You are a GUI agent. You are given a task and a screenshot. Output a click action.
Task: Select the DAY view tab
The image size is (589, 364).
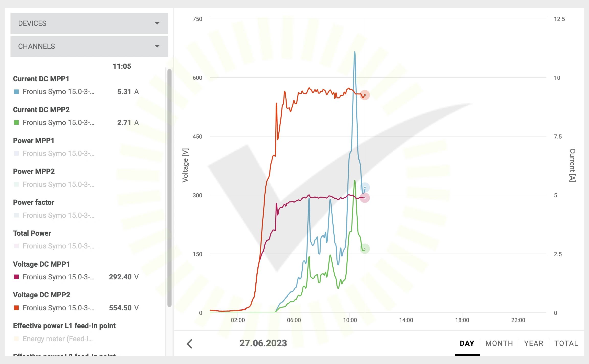(467, 343)
